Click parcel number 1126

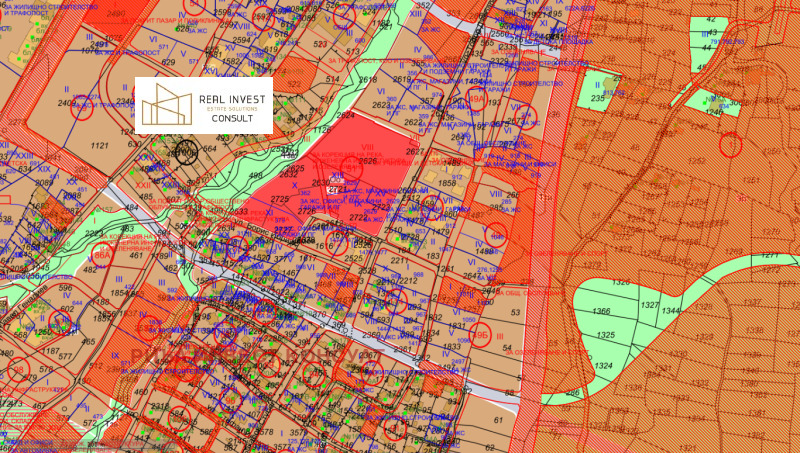pyautogui.click(x=322, y=130)
